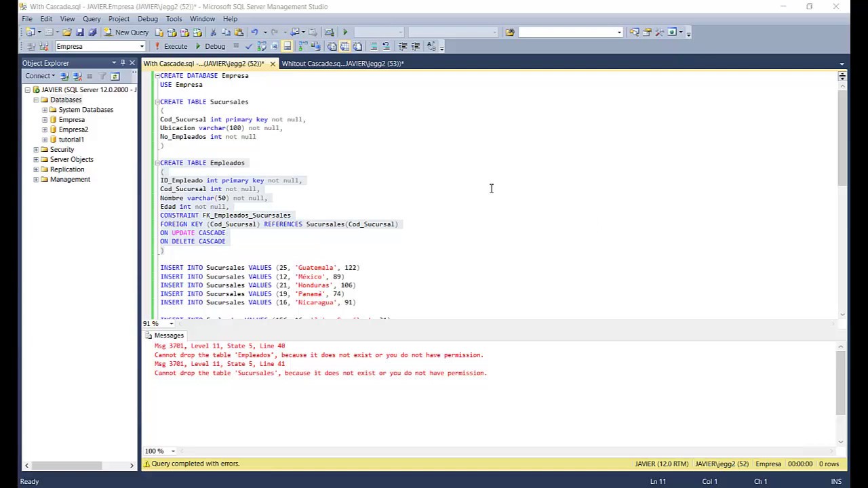The width and height of the screenshot is (868, 488).
Task: Click the Open File folder icon
Action: pos(66,32)
